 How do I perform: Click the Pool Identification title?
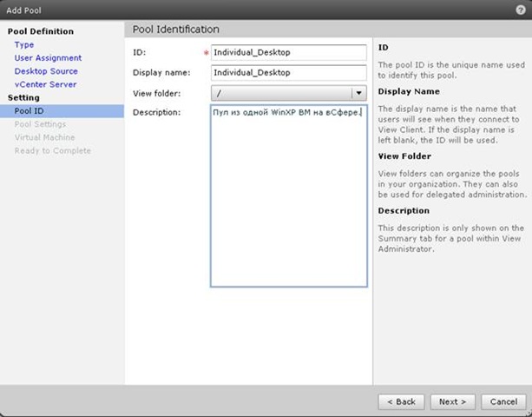pyautogui.click(x=176, y=30)
